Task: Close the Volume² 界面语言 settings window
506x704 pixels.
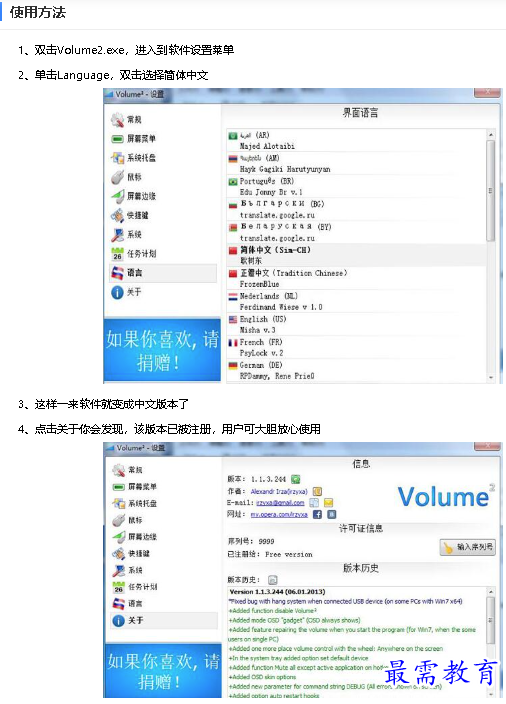Action: point(487,92)
